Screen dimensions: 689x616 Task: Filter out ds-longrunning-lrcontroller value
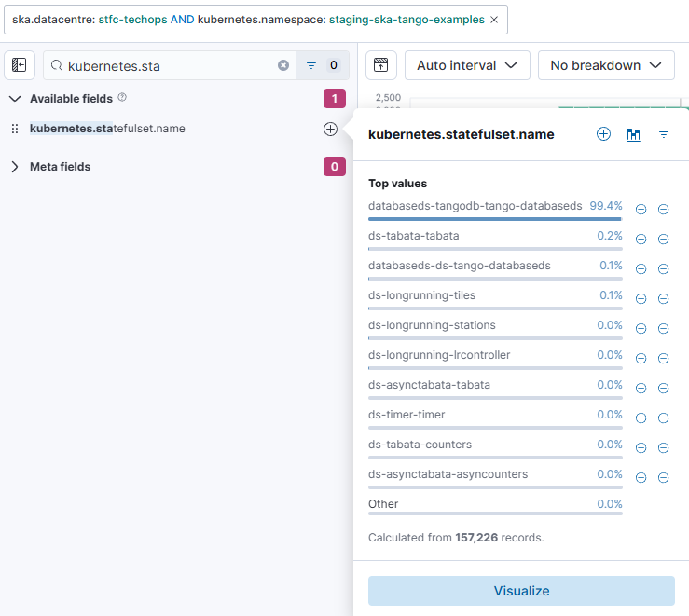pos(663,359)
